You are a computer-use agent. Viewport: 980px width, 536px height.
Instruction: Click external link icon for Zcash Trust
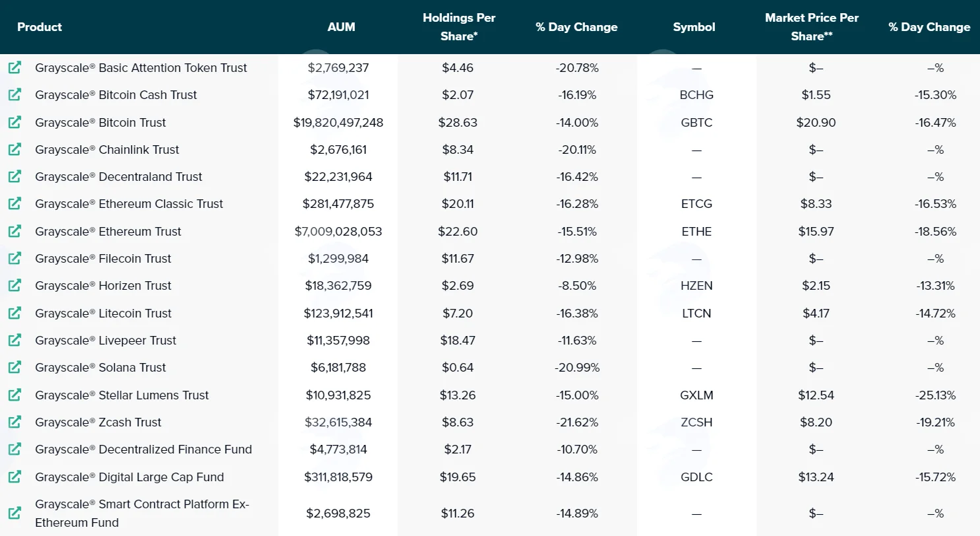[x=15, y=422]
